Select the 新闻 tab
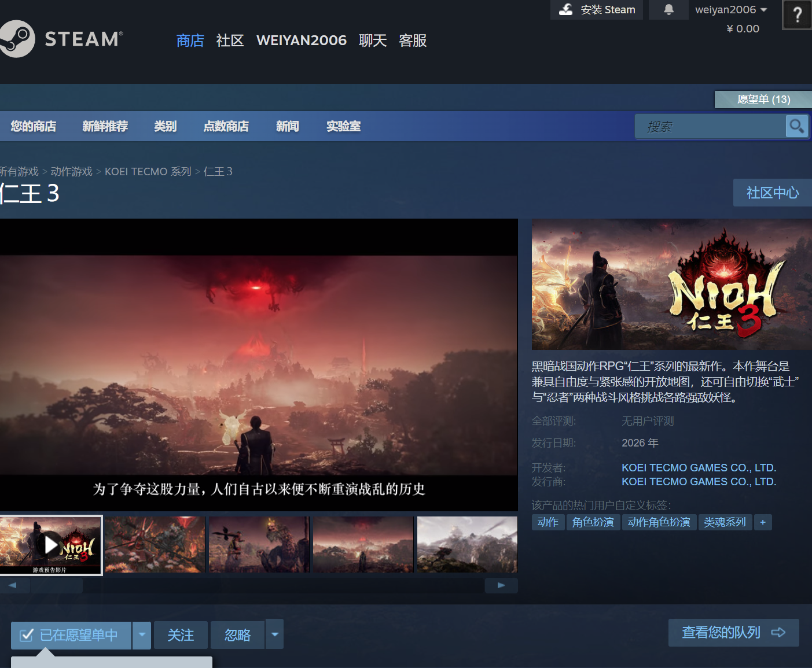 [288, 126]
